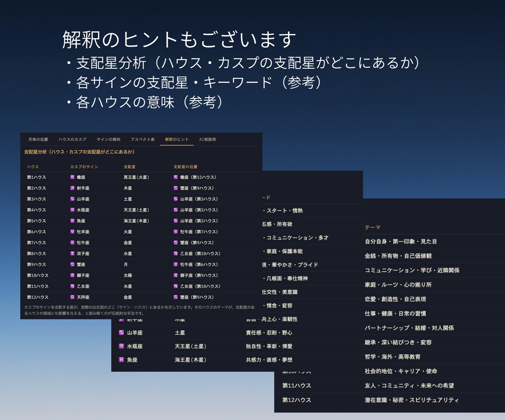Click Virgo icon in 第8ハウス ruler position cell
The width and height of the screenshot is (505, 420).
point(176,254)
